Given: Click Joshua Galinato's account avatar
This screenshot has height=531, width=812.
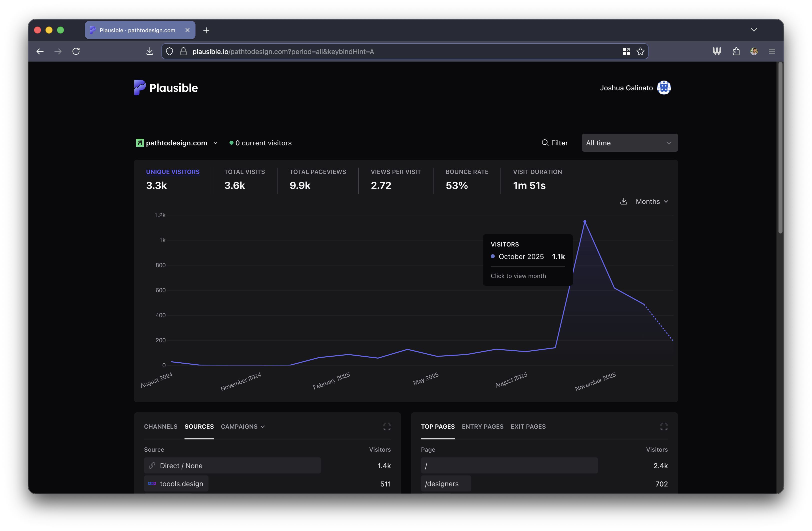Looking at the screenshot, I should 664,87.
